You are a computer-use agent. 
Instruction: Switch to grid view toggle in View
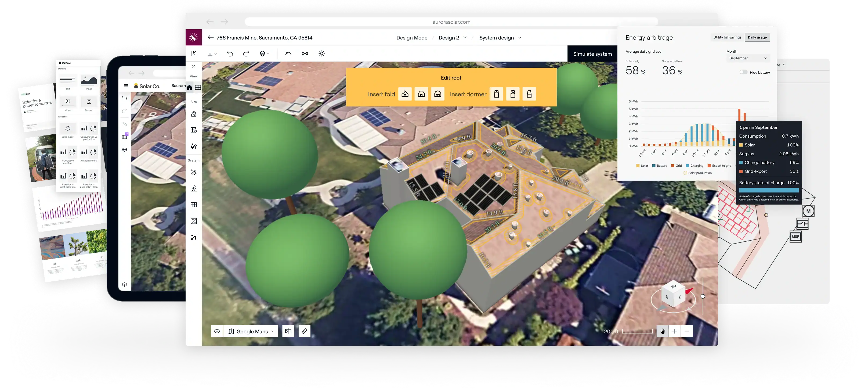198,87
